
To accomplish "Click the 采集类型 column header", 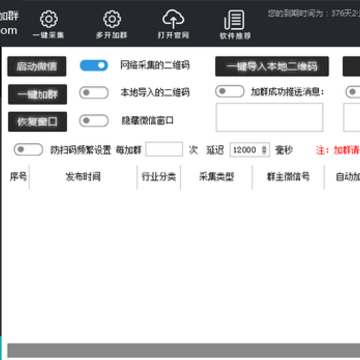I will point(217,177).
